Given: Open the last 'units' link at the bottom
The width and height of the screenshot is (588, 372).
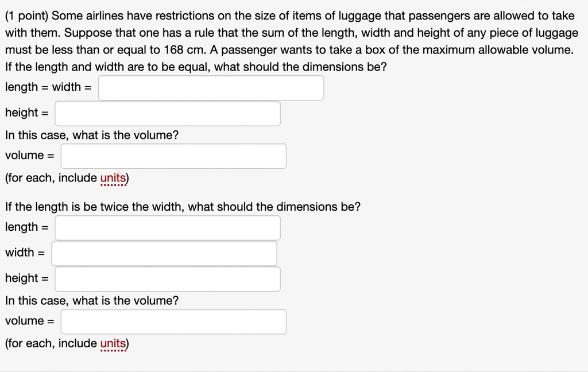Looking at the screenshot, I should [113, 343].
